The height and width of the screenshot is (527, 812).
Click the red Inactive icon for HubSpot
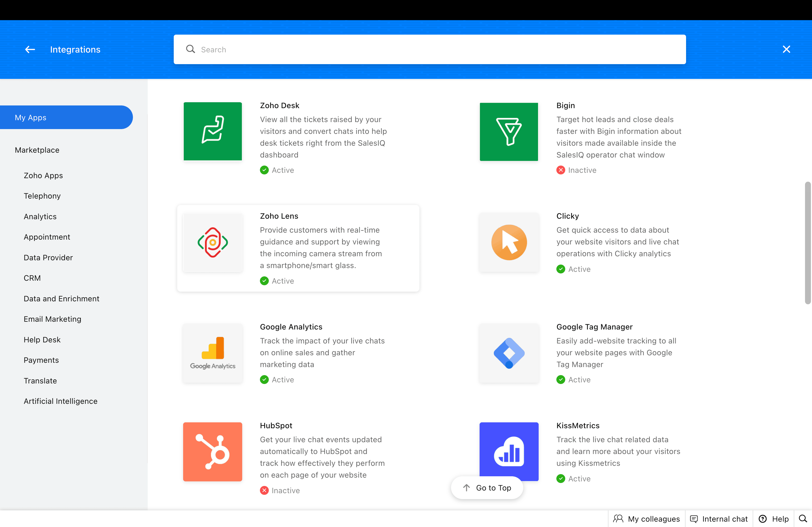pyautogui.click(x=264, y=491)
